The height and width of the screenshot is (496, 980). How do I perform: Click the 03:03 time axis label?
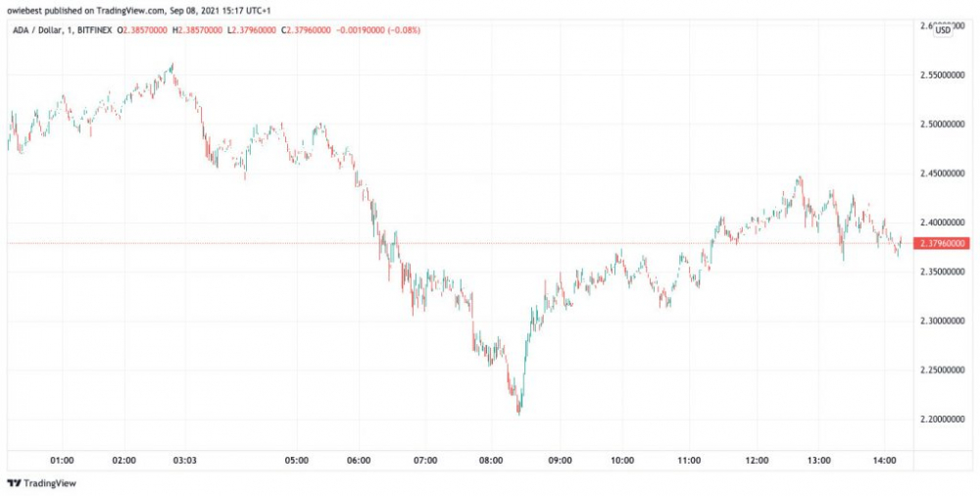[x=185, y=461]
